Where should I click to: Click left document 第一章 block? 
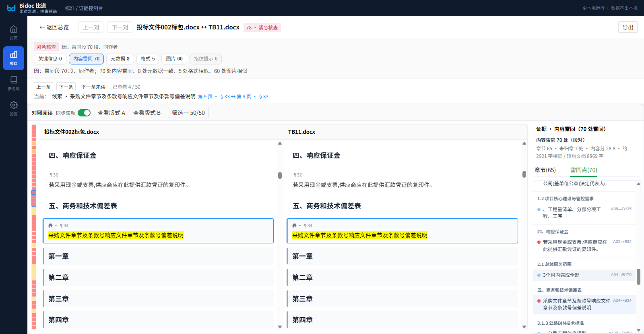tap(158, 256)
